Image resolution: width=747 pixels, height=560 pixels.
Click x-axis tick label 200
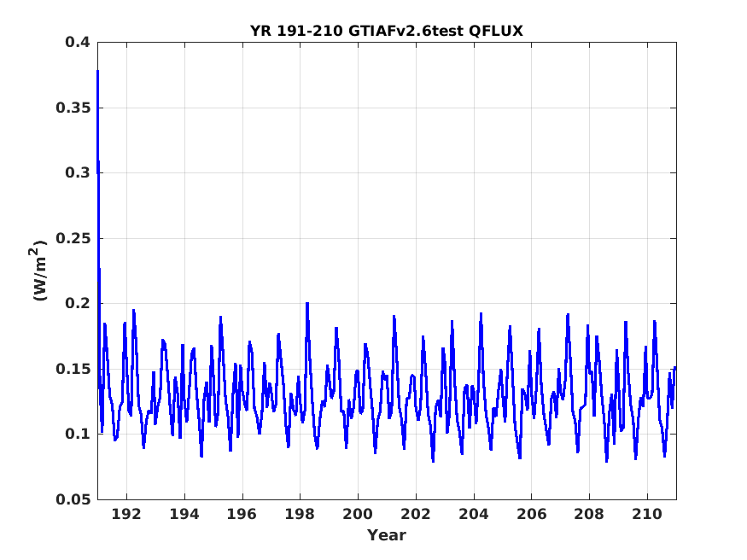coord(358,514)
